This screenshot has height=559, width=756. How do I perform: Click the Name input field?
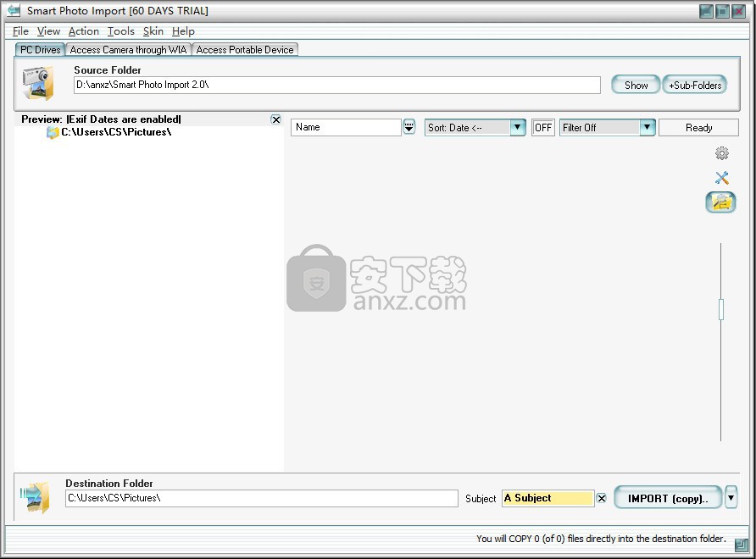click(x=346, y=127)
